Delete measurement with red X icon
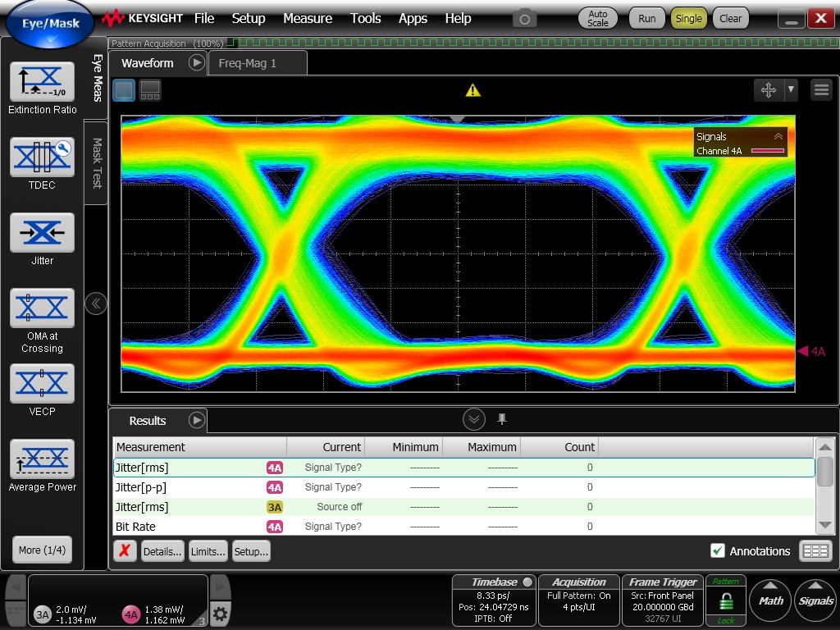This screenshot has height=630, width=840. pos(124,551)
